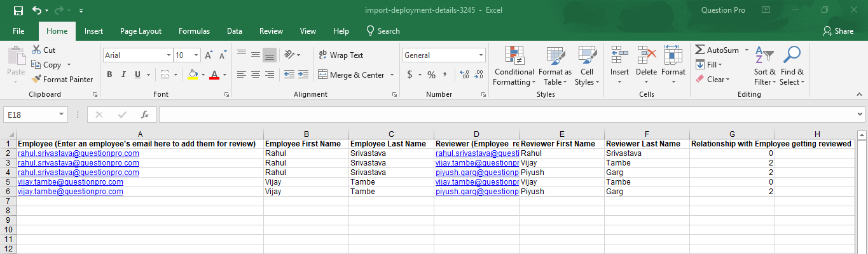Open the font size 10 dropdown
Image resolution: width=868 pixels, height=254 pixels.
(196, 55)
